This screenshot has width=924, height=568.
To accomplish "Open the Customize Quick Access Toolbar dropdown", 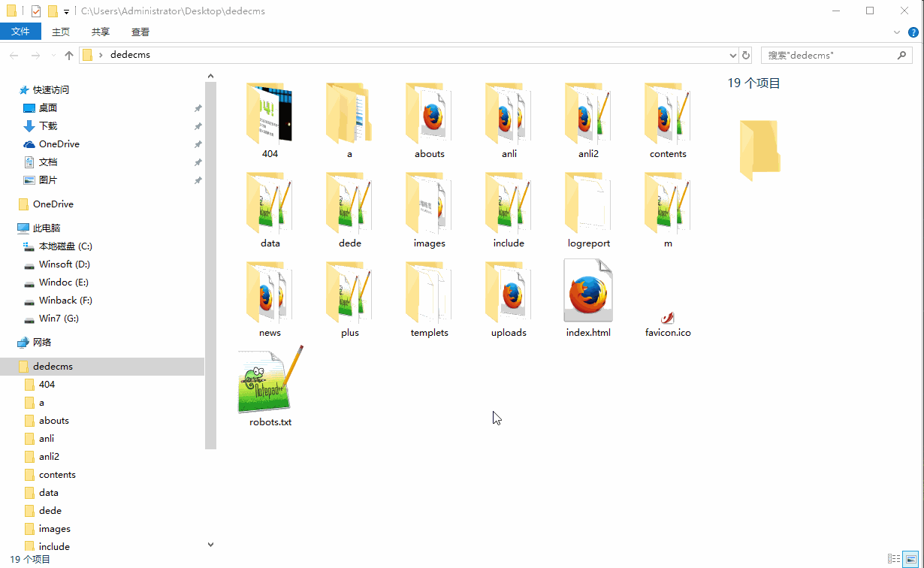I will click(x=66, y=11).
